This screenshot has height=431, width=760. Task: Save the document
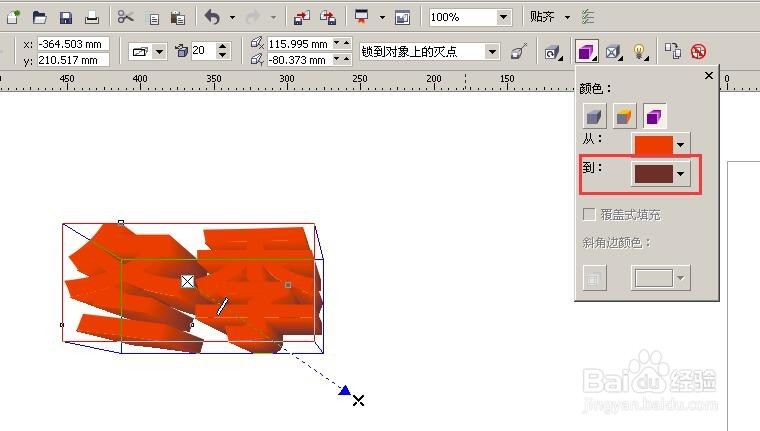(65, 18)
